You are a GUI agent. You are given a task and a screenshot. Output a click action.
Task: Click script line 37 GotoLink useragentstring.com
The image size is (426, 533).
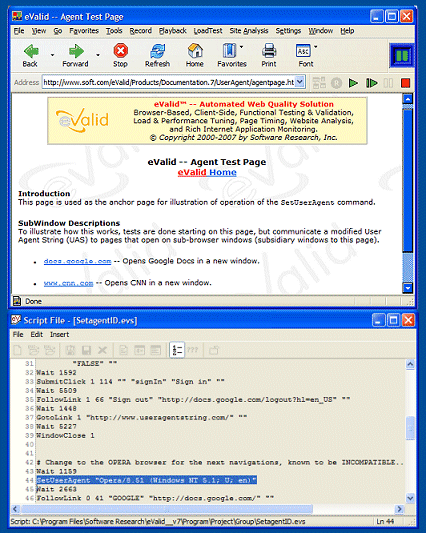[142, 417]
